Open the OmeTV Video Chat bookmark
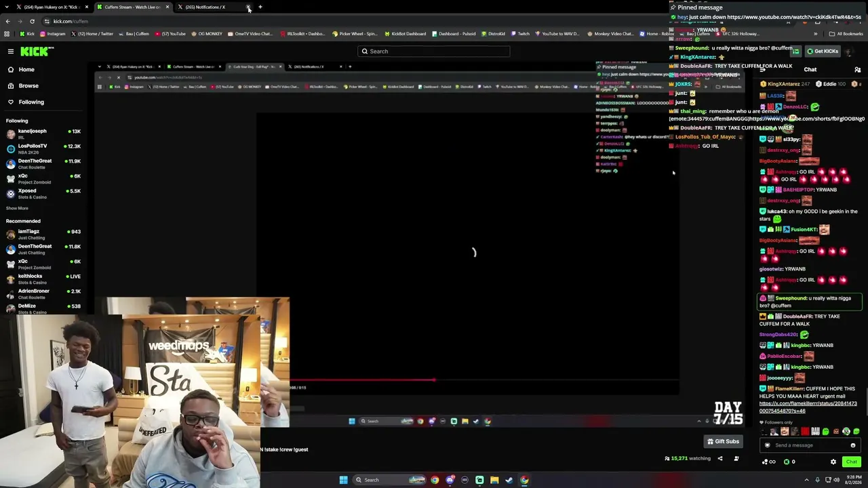This screenshot has height=488, width=868. [250, 34]
